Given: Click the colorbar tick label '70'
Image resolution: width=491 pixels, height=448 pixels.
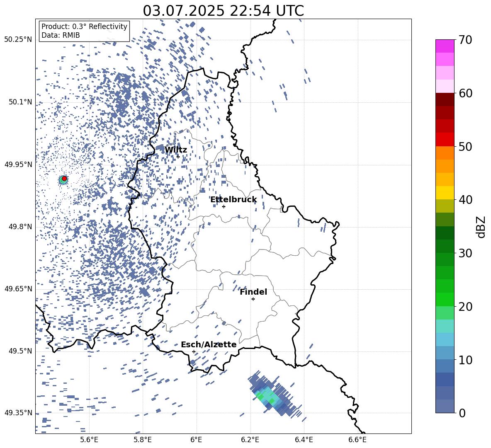Looking at the screenshot, I should [466, 40].
